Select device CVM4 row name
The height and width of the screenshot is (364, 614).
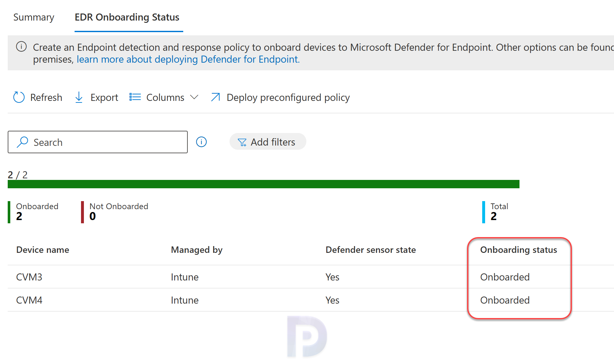coord(29,300)
